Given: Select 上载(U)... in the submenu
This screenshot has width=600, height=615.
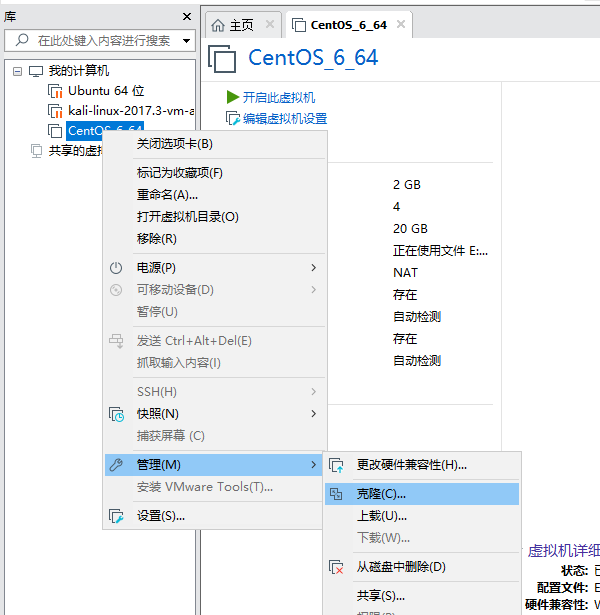Looking at the screenshot, I should coord(422,516).
